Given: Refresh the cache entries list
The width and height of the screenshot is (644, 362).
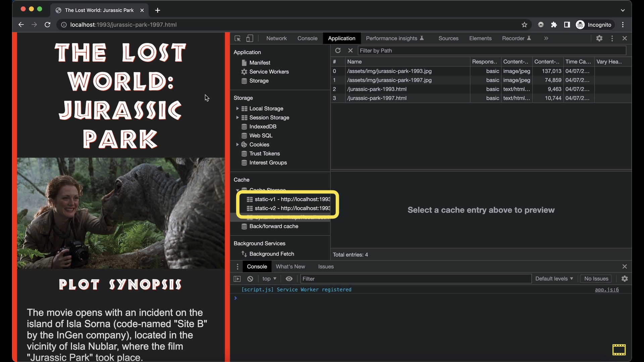Looking at the screenshot, I should click(x=338, y=51).
